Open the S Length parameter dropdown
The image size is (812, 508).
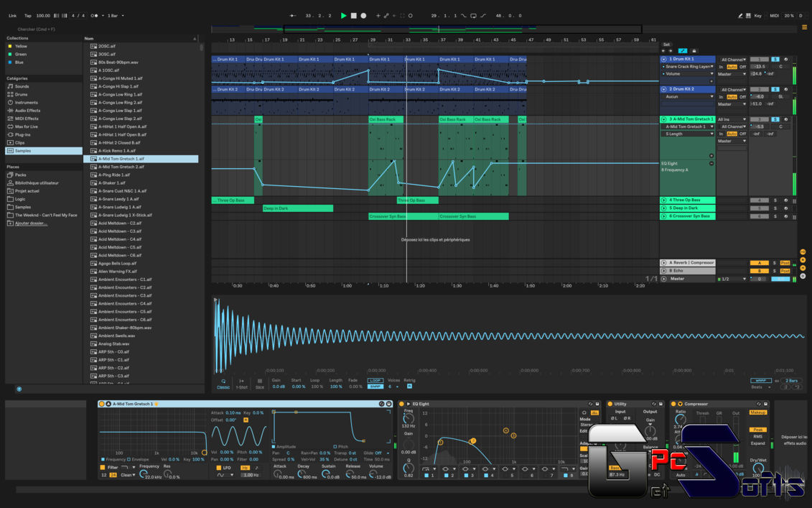(688, 134)
